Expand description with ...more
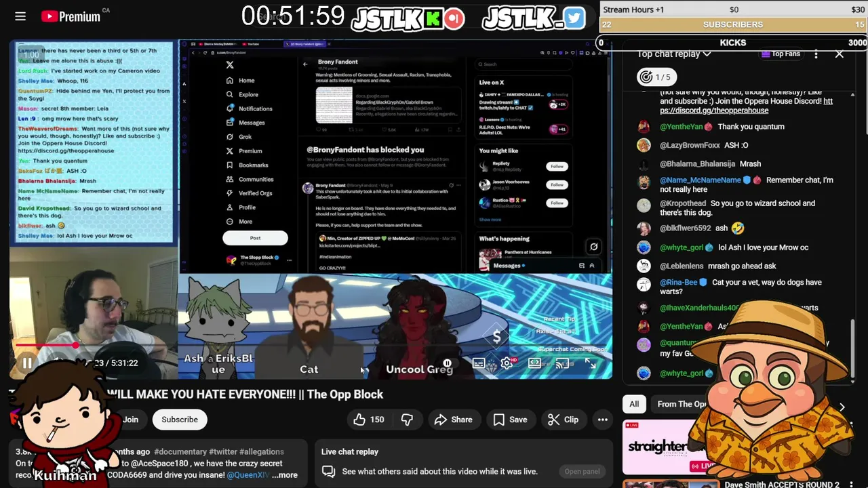The image size is (868, 488). pos(285,475)
